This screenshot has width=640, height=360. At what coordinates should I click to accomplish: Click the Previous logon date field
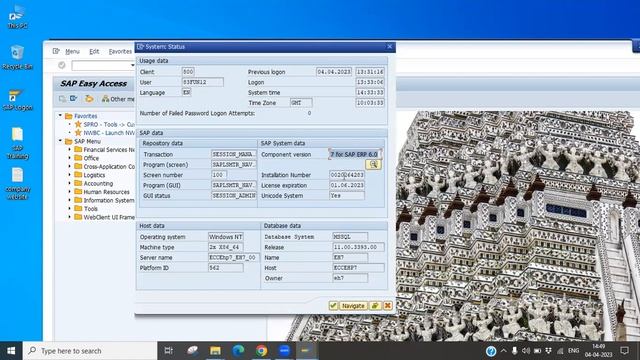coord(333,72)
